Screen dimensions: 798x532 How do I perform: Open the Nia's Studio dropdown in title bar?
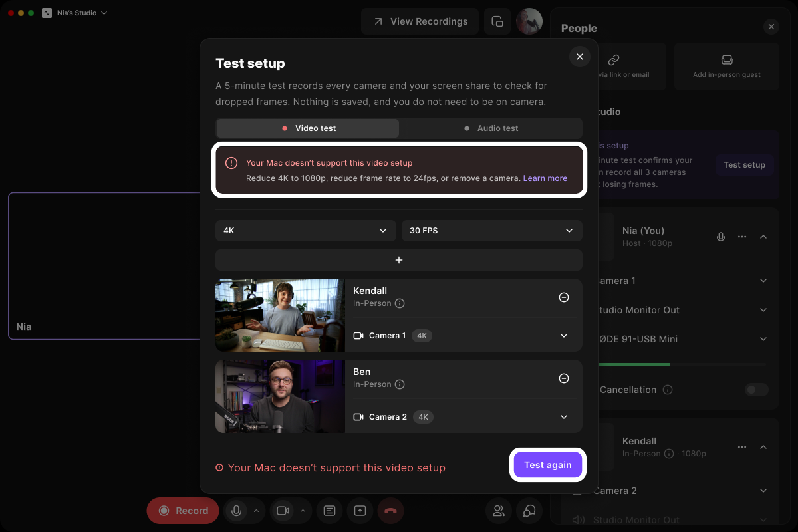pyautogui.click(x=74, y=13)
